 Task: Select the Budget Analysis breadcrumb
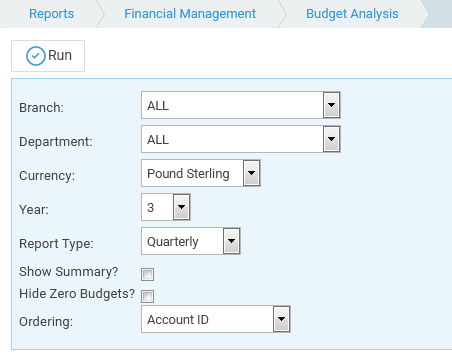click(352, 14)
